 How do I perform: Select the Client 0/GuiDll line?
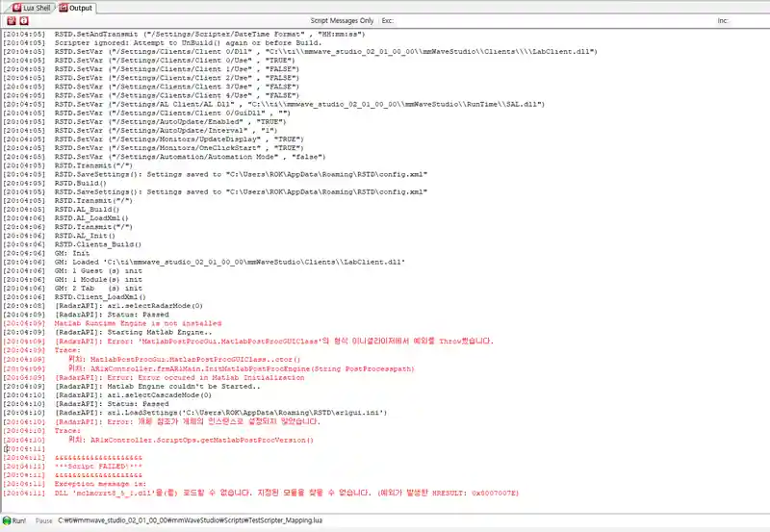[147, 113]
